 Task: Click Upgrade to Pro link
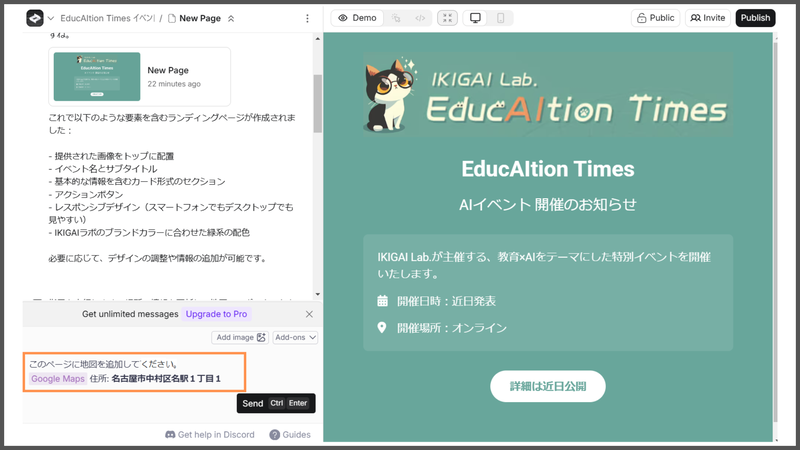[x=216, y=314]
